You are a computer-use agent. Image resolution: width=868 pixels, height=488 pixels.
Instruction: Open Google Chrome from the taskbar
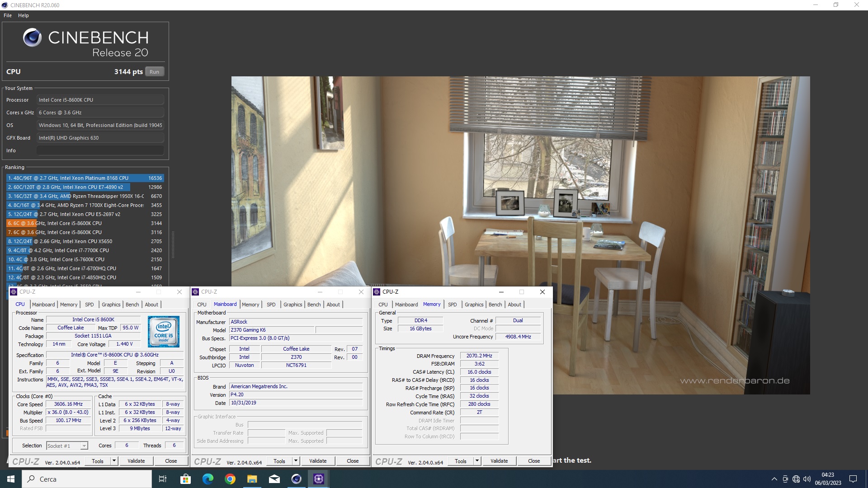(230, 479)
